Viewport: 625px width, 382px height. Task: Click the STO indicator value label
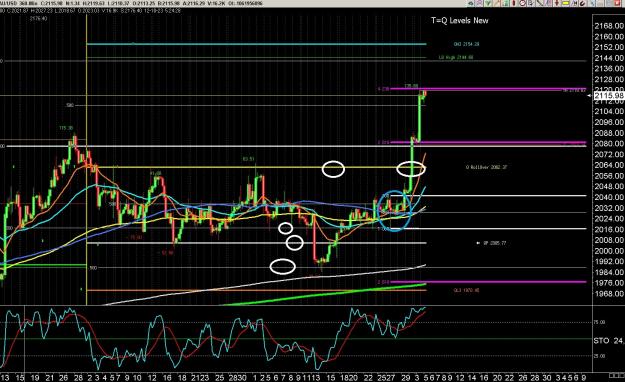(x=609, y=341)
